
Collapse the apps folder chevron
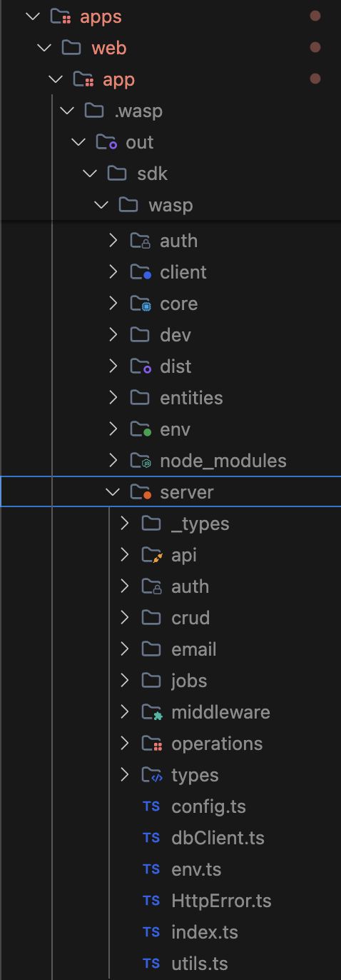(x=32, y=16)
